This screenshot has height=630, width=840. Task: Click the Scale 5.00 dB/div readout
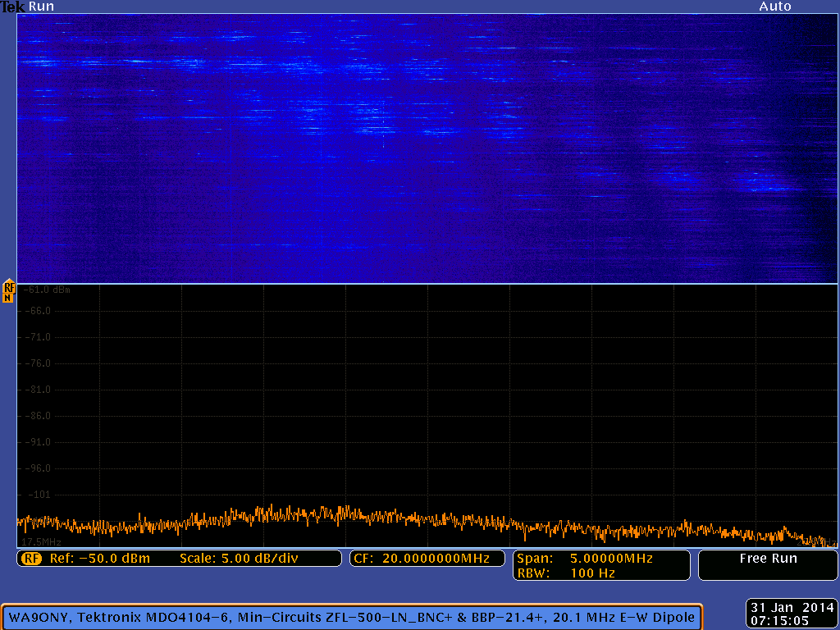click(x=238, y=559)
